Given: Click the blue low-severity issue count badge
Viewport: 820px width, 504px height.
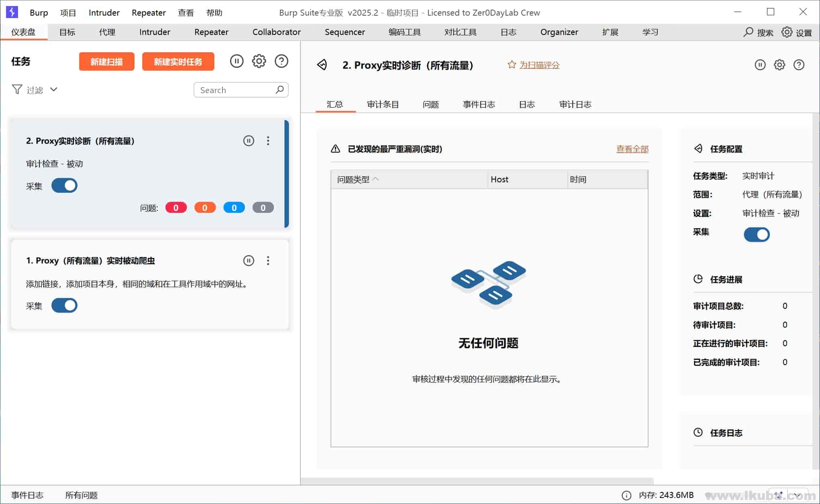Looking at the screenshot, I should tap(234, 208).
